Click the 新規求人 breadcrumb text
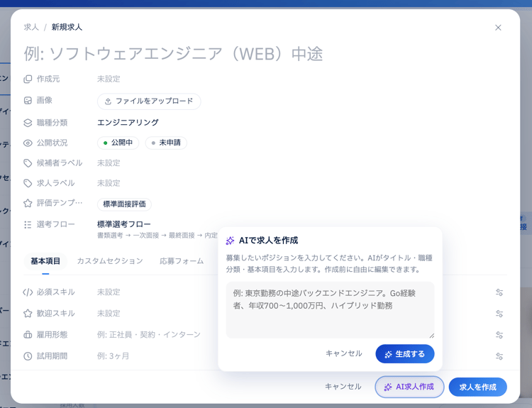The image size is (532, 408). [x=67, y=27]
